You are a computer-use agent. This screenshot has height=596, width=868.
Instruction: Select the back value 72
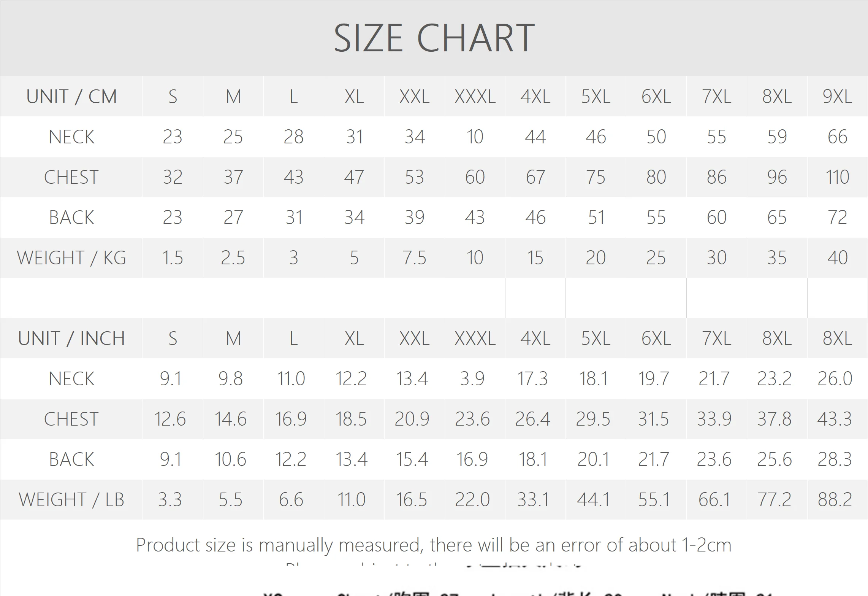(x=837, y=218)
